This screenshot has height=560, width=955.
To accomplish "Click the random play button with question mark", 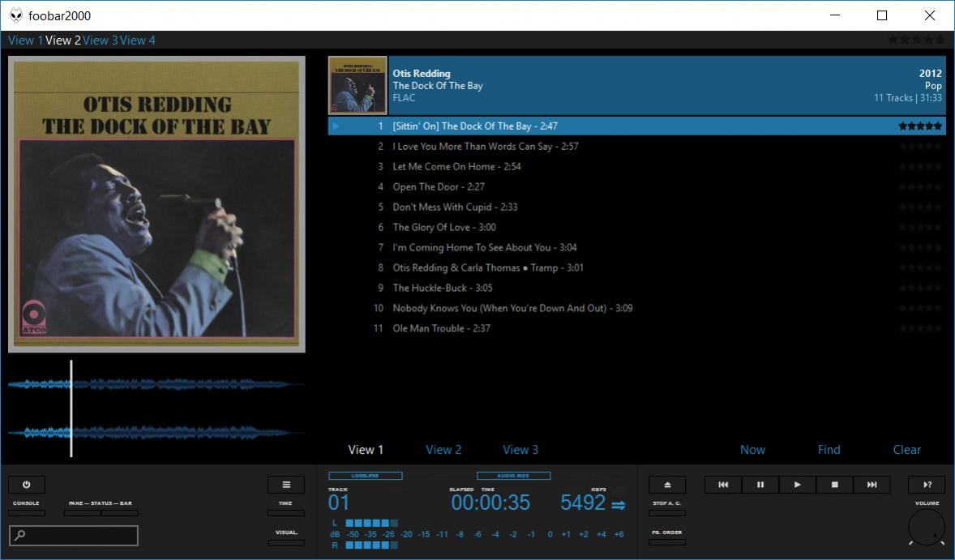I will 927,485.
